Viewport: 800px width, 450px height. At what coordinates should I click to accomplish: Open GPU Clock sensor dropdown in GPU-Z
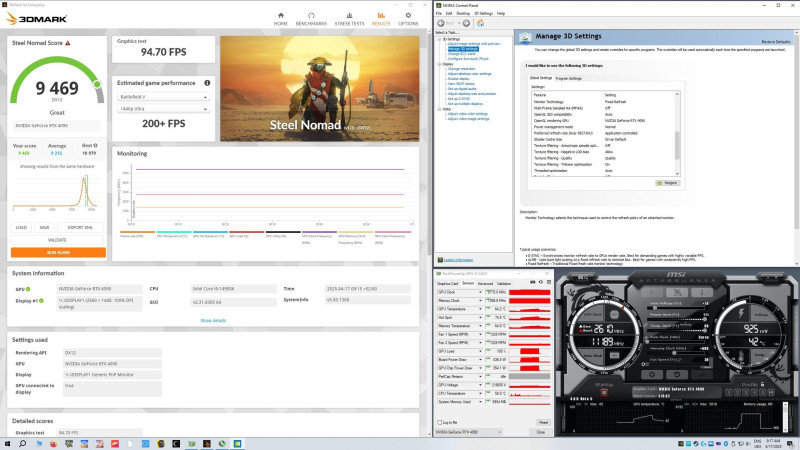[x=480, y=292]
